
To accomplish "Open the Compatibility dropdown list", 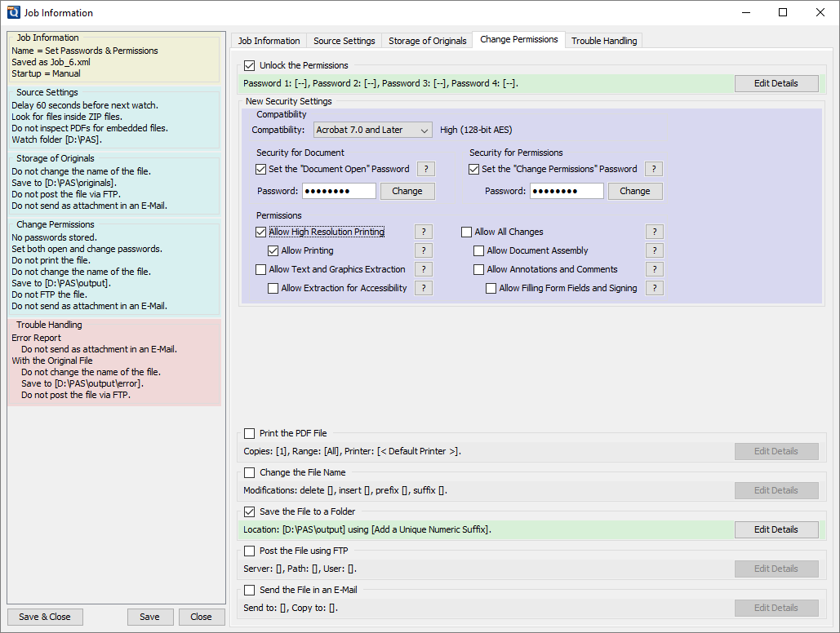I will (373, 130).
